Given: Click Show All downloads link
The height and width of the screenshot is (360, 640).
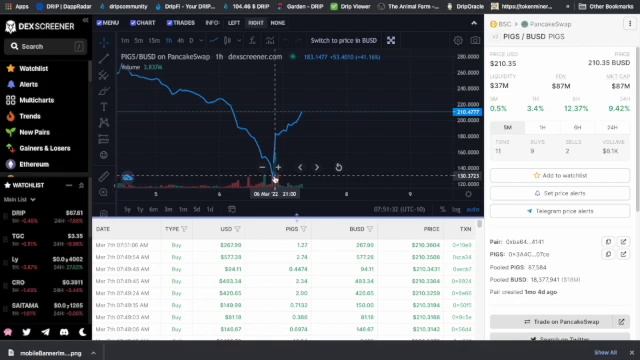Looking at the screenshot, I should tap(605, 352).
